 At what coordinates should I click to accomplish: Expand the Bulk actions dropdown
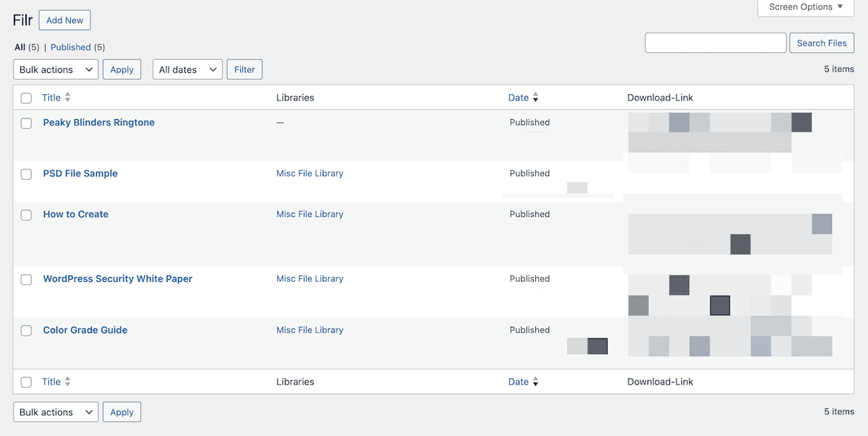55,69
